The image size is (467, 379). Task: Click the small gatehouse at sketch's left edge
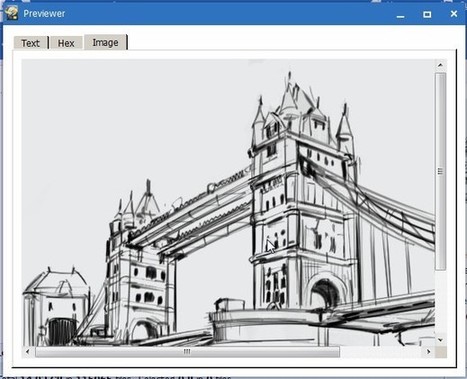pos(56,307)
